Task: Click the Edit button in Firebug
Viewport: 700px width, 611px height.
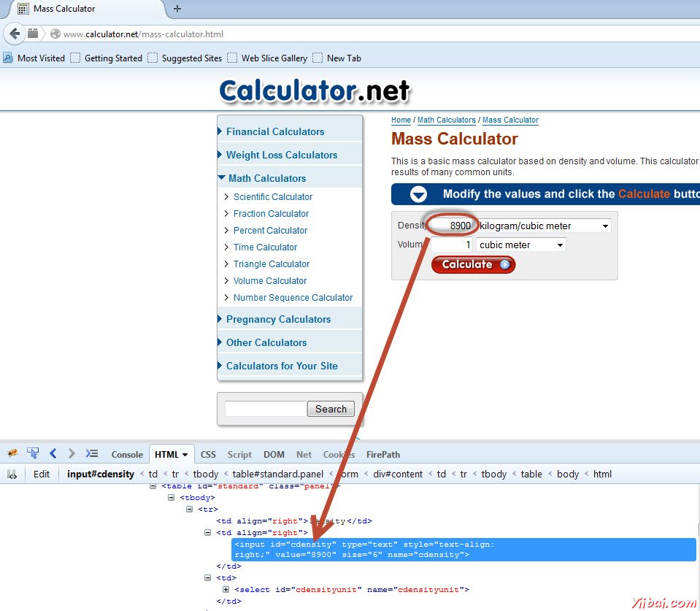Action: pyautogui.click(x=41, y=474)
